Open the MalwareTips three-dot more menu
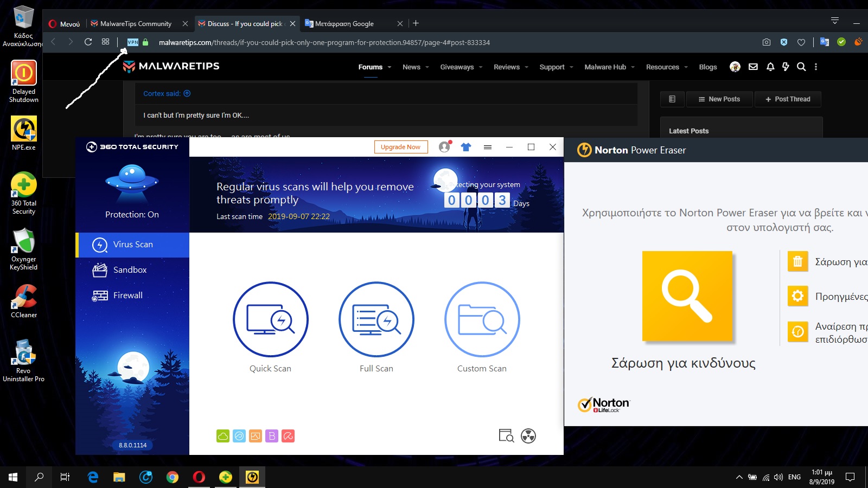Viewport: 868px width, 488px height. (816, 67)
